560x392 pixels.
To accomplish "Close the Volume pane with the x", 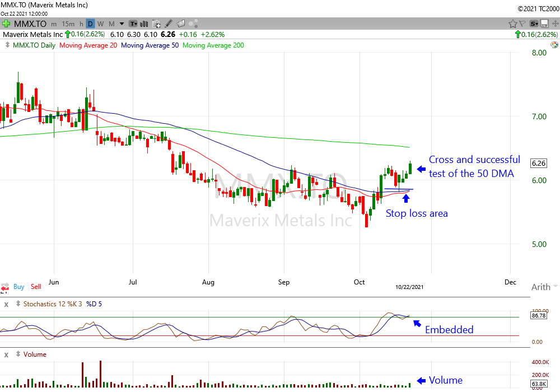I will pyautogui.click(x=6, y=354).
